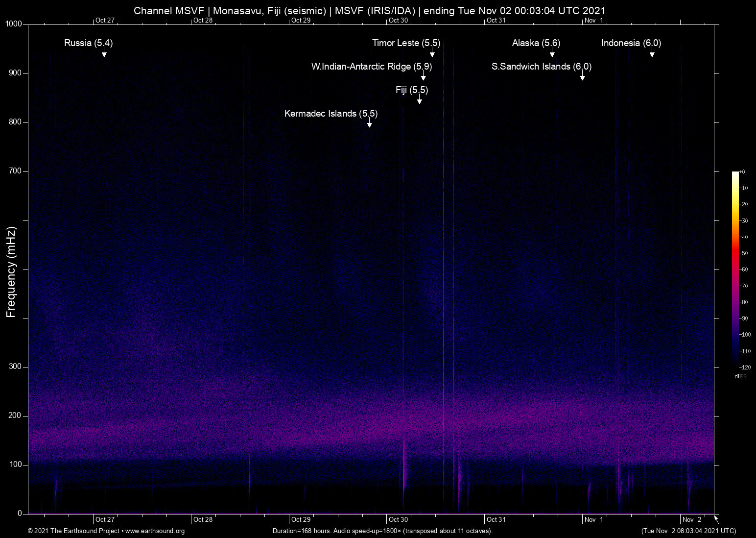This screenshot has height=538, width=756.
Task: Click the Indonesia (6.0) event label
Action: click(x=631, y=43)
